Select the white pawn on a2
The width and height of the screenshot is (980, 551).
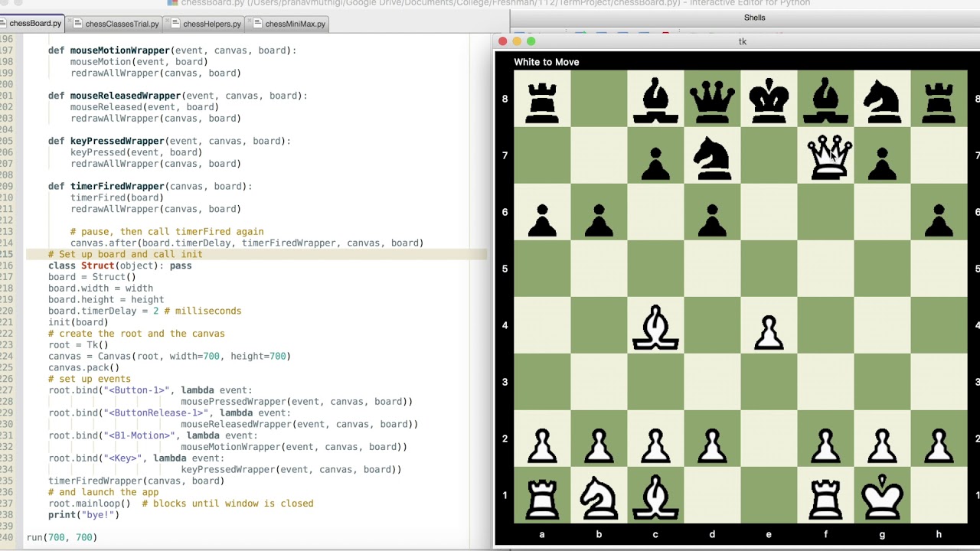542,446
